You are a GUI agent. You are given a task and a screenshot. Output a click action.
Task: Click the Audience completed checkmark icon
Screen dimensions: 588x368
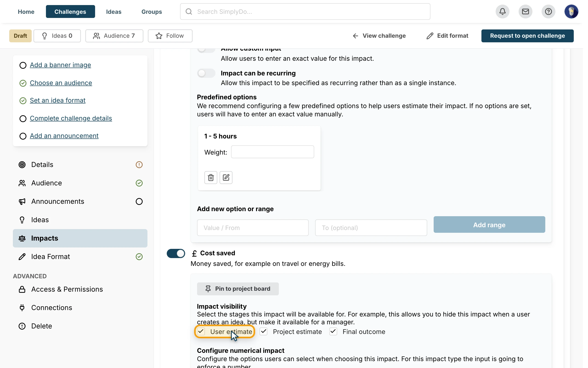pos(139,183)
